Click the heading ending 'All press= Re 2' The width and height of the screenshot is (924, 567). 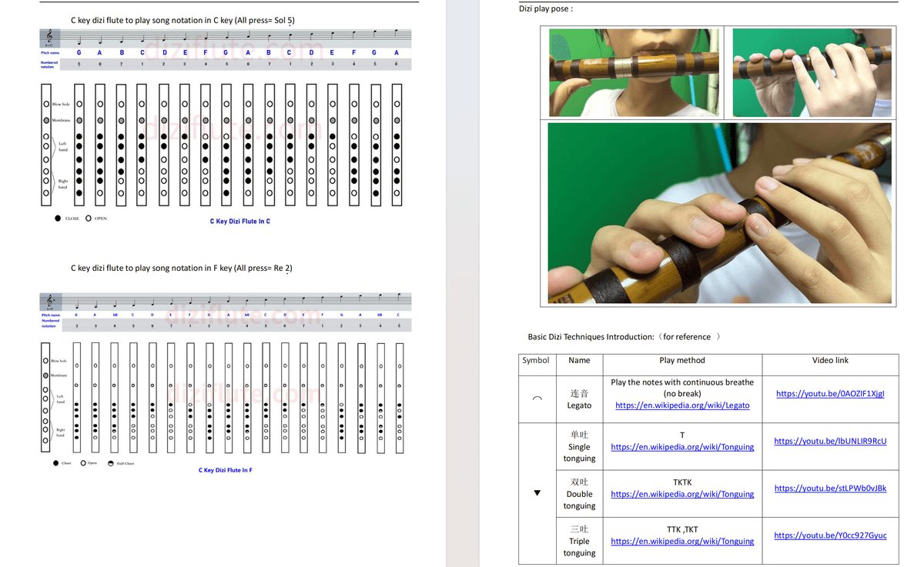tap(182, 268)
